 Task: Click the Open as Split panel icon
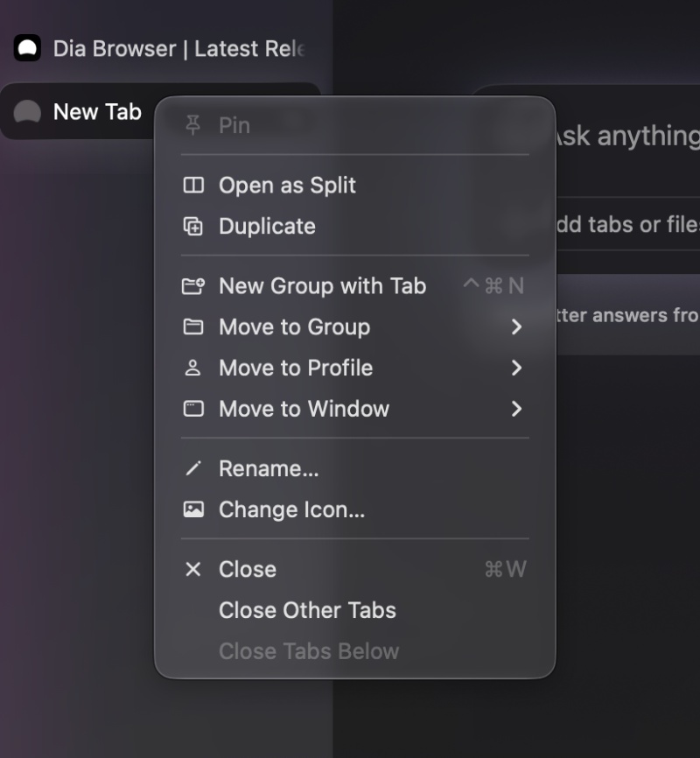tap(193, 186)
